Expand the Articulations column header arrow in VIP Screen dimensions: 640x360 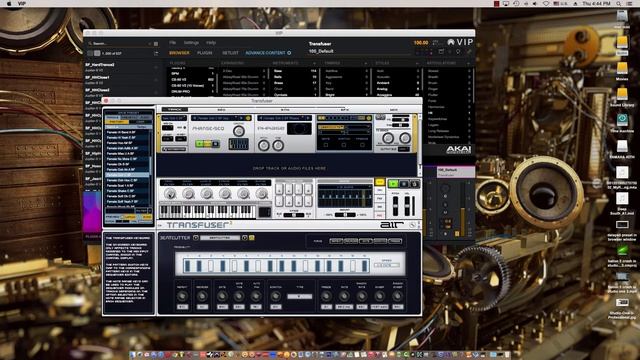point(469,63)
